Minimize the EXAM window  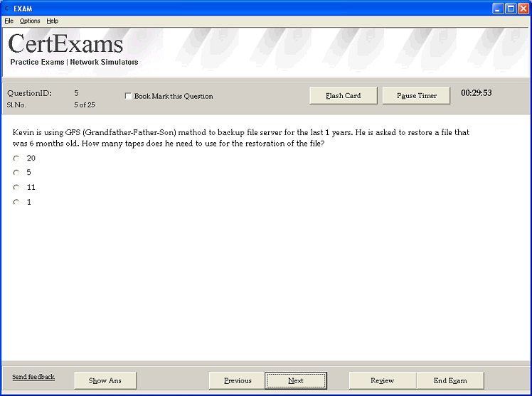point(498,9)
